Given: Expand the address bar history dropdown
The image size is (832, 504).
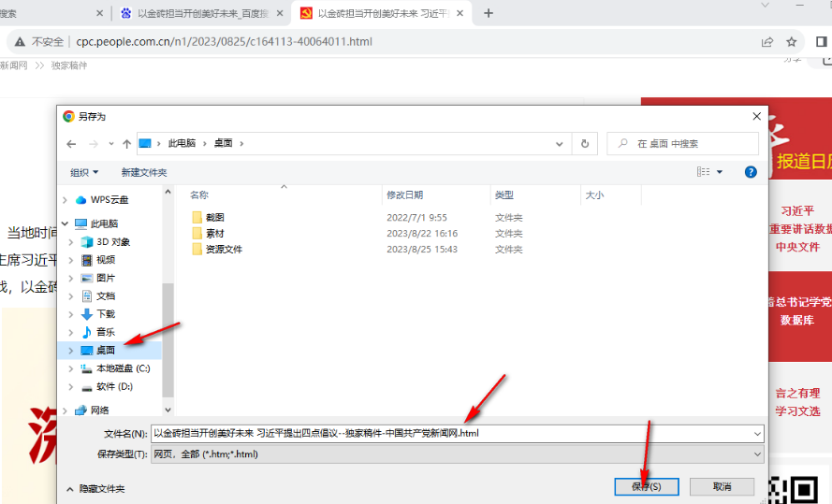Looking at the screenshot, I should (560, 144).
